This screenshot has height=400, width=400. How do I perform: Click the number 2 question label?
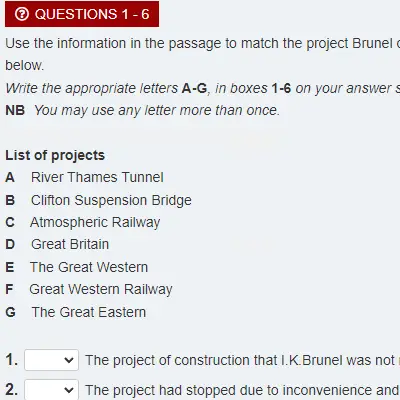pos(12,390)
